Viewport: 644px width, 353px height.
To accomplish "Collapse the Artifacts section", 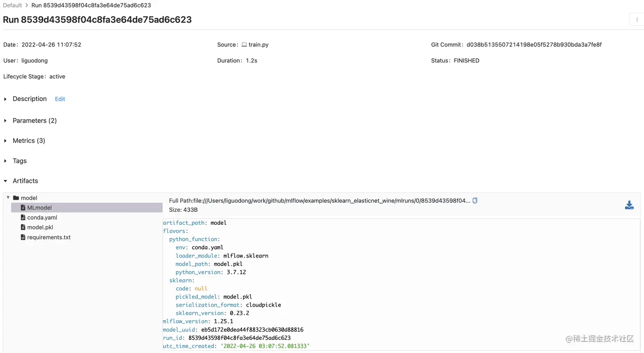I will pos(6,181).
